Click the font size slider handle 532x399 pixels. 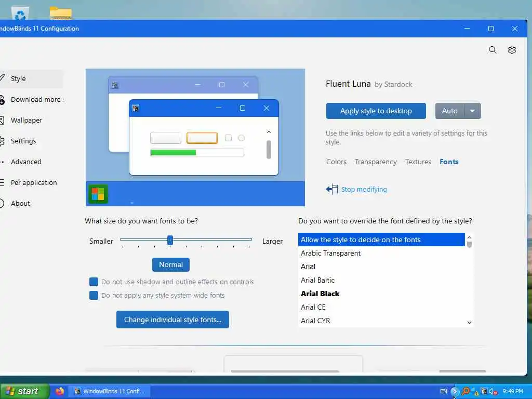(170, 240)
